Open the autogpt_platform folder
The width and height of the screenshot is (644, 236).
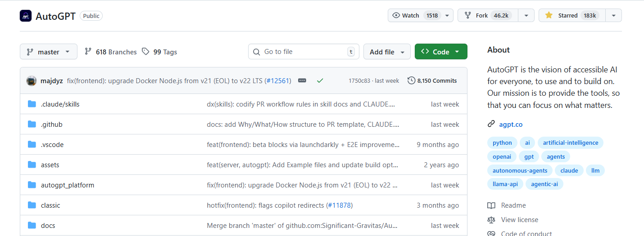pos(68,185)
